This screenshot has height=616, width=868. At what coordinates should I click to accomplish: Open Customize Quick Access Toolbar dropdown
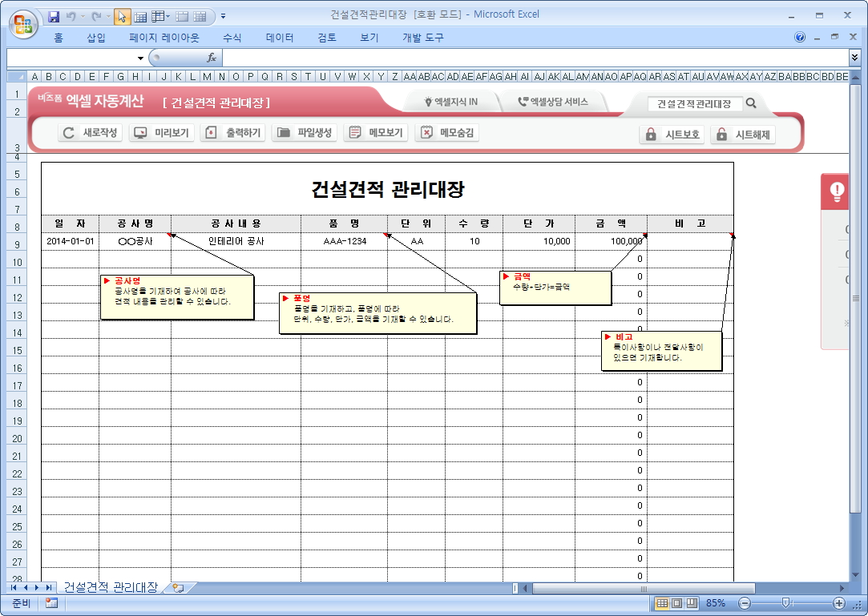(x=223, y=17)
